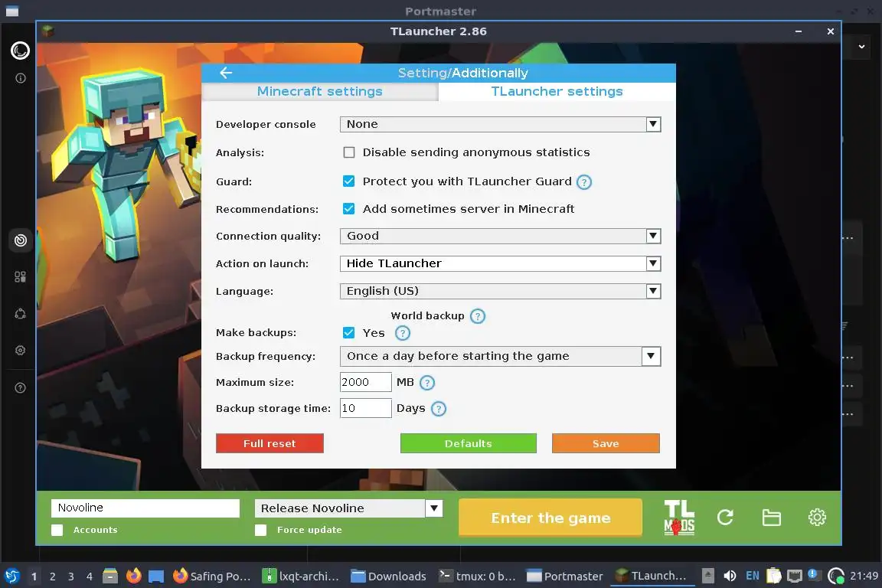Click the EN keyboard layout indicator

tap(752, 576)
